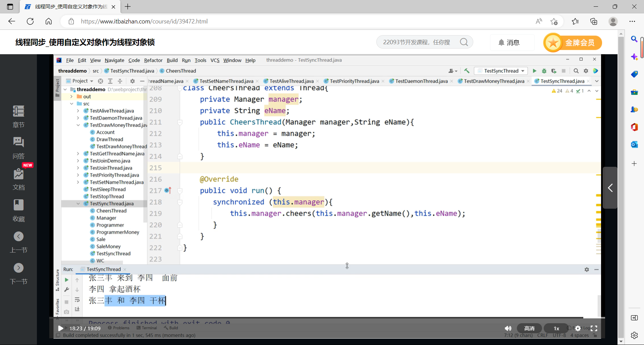Expand the out folder

pos(71,96)
